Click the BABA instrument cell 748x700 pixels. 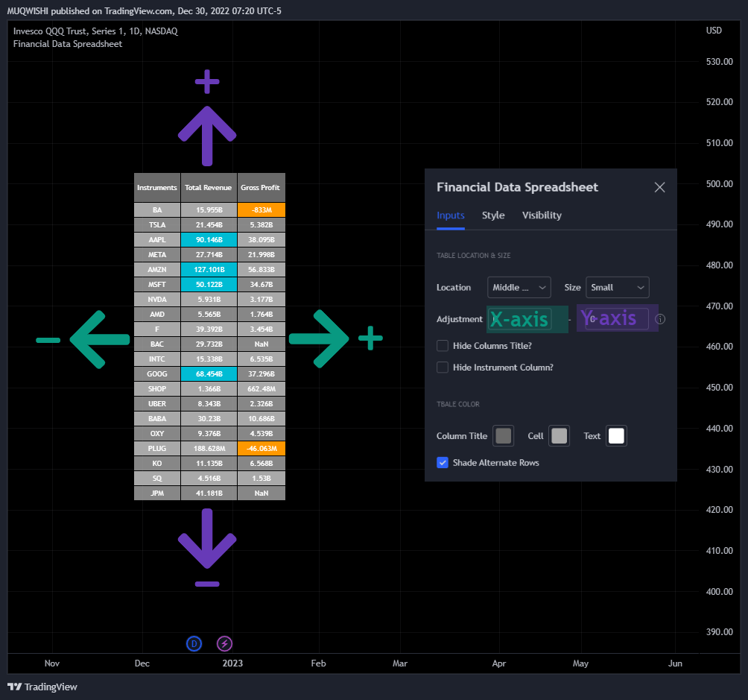(x=157, y=419)
